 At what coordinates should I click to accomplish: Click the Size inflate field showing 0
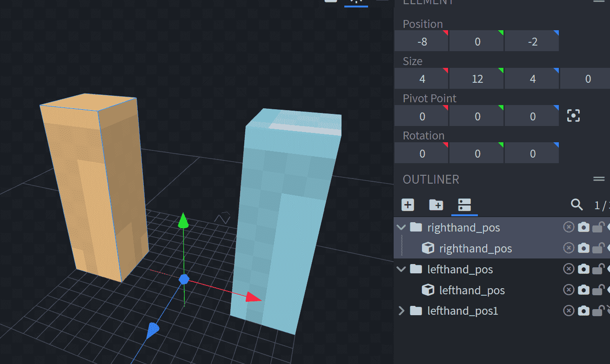coord(585,79)
